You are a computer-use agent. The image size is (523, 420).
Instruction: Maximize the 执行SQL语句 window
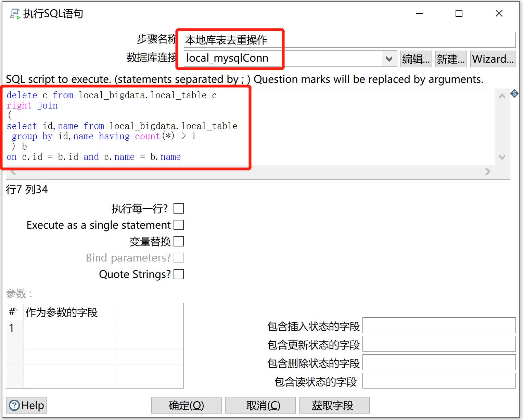[x=459, y=13]
